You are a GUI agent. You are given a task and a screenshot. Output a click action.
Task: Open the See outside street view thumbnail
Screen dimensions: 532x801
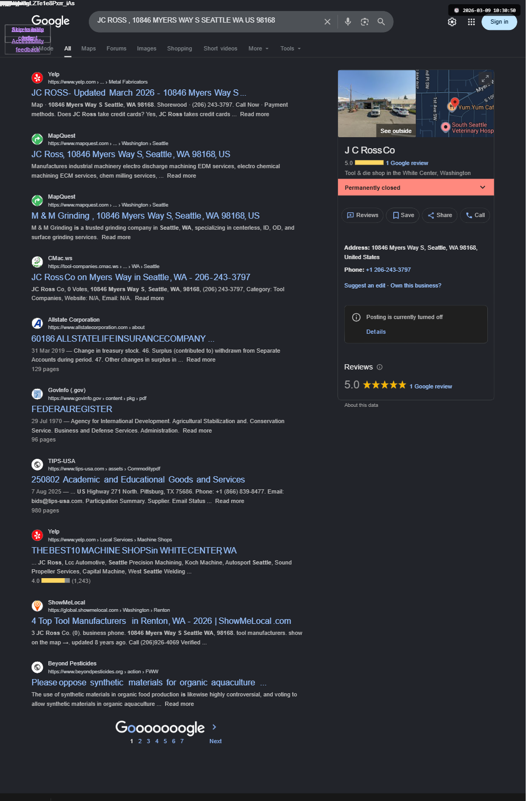pos(377,104)
